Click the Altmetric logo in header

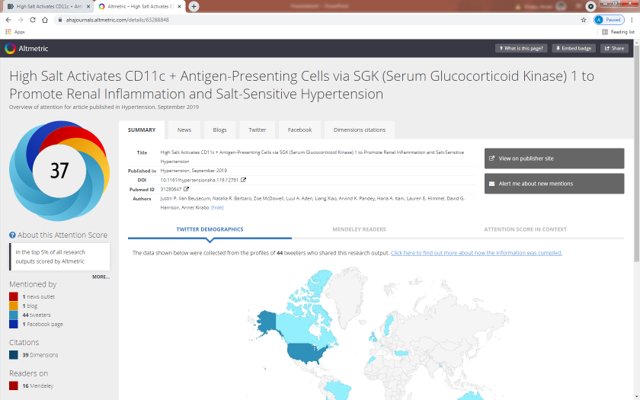pos(27,48)
